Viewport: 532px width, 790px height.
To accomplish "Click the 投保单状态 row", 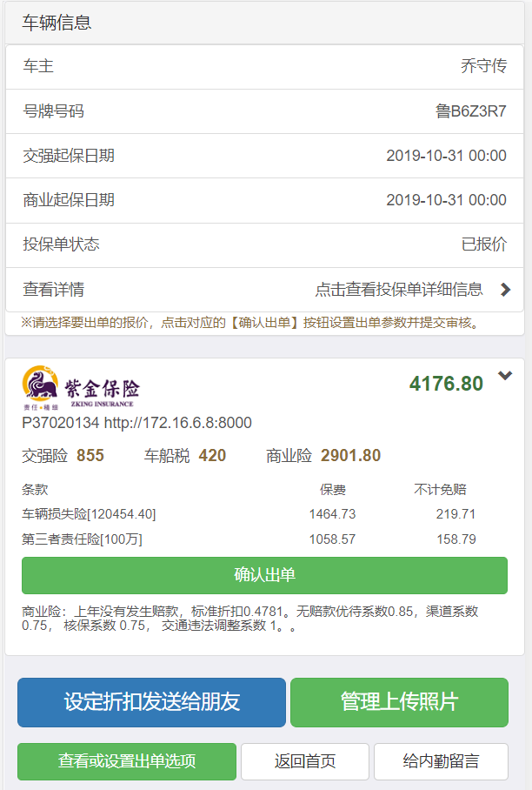I will pos(265,244).
